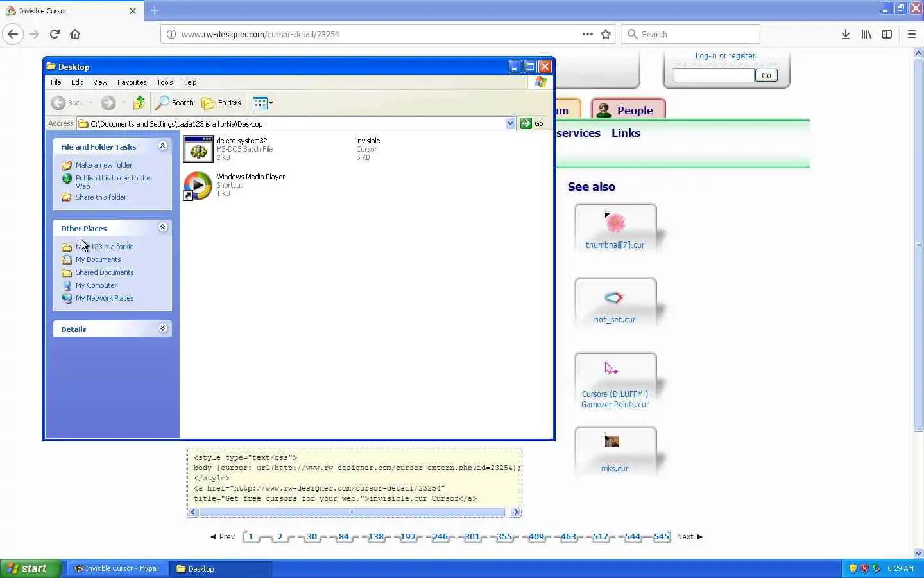The width and height of the screenshot is (924, 578).
Task: Toggle the Folders pane in Explorer
Action: (221, 103)
